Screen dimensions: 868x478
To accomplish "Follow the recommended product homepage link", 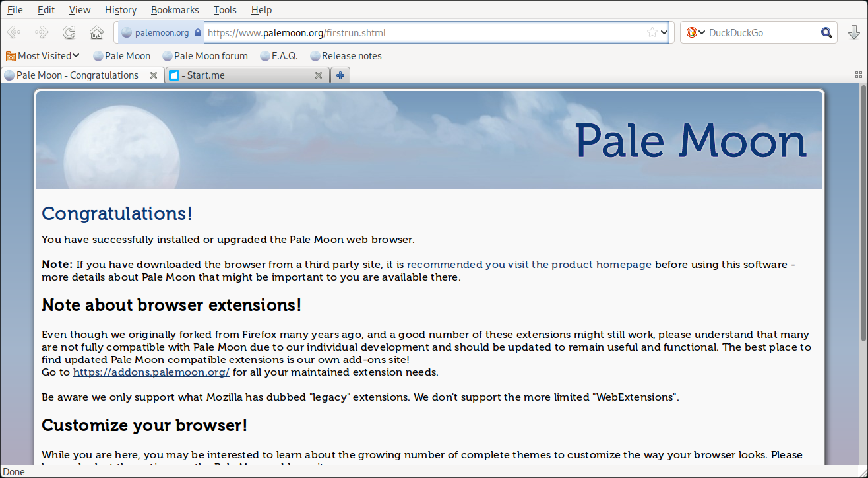I will tap(529, 265).
